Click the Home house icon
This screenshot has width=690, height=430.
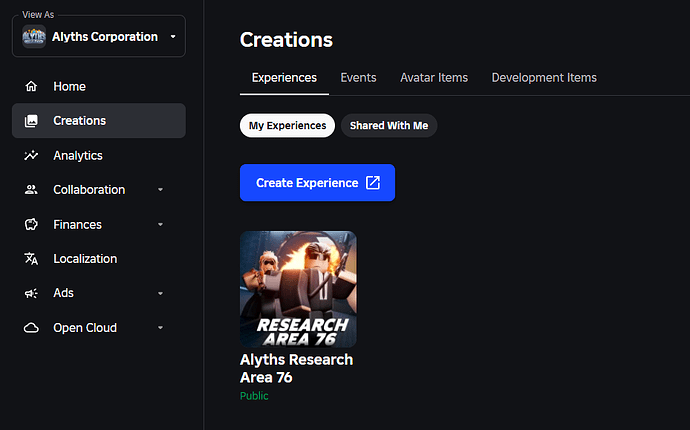(x=31, y=86)
